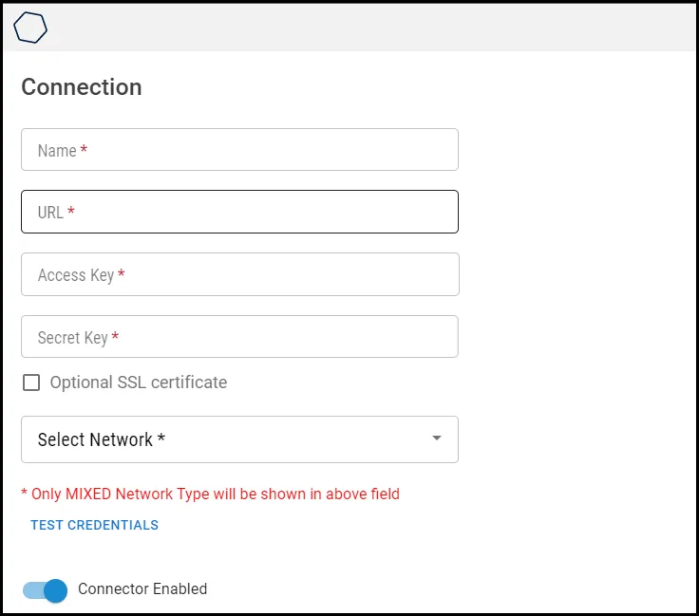The image size is (699, 616).
Task: Click the Select Network caret arrow
Action: (437, 438)
